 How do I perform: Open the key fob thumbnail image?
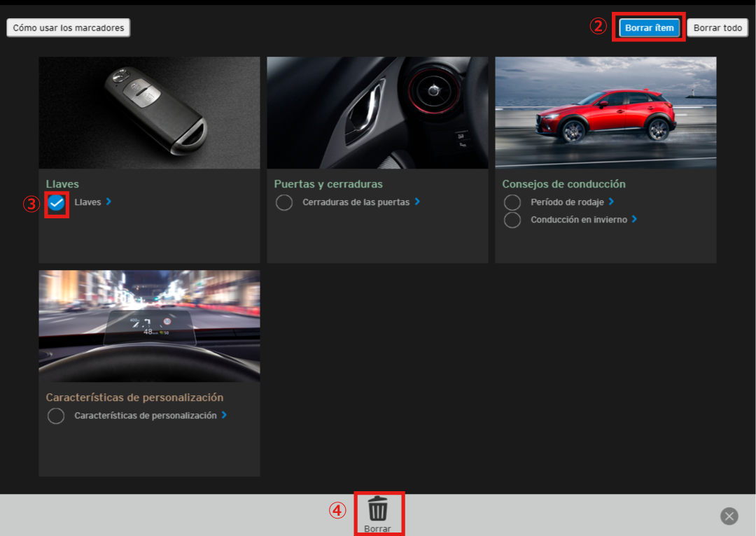click(149, 113)
